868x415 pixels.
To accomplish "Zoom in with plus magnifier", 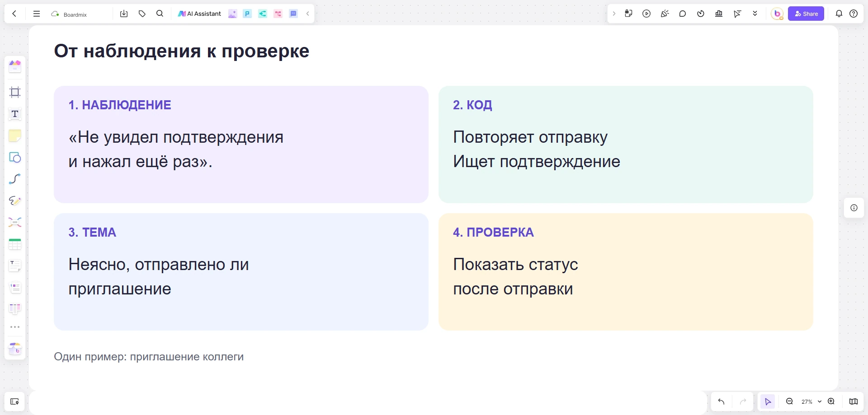I will (x=831, y=401).
